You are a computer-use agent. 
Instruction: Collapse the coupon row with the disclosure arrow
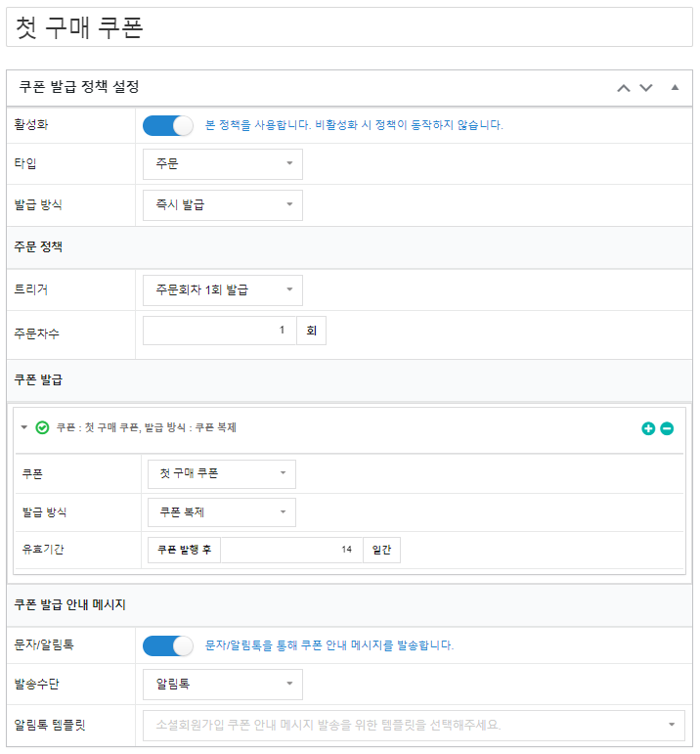point(24,427)
